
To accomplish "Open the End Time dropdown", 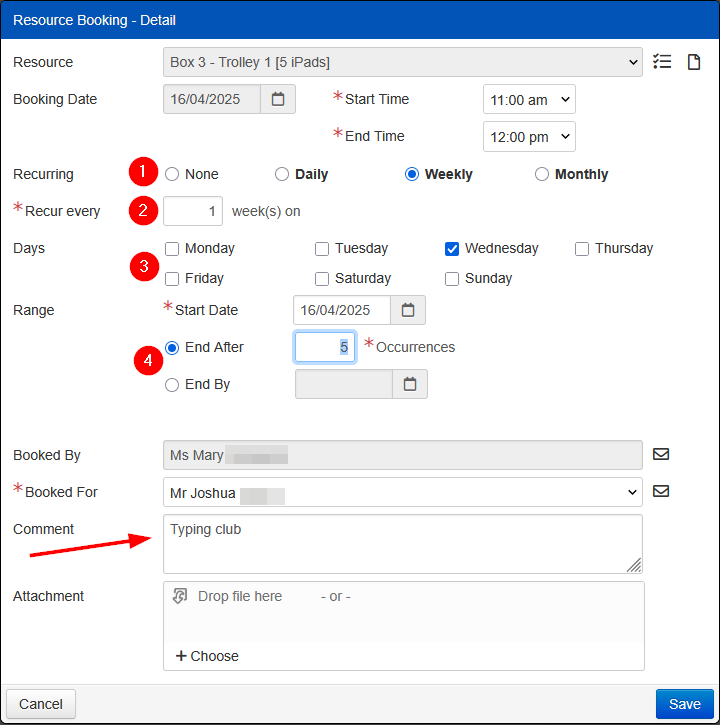I will pos(529,136).
